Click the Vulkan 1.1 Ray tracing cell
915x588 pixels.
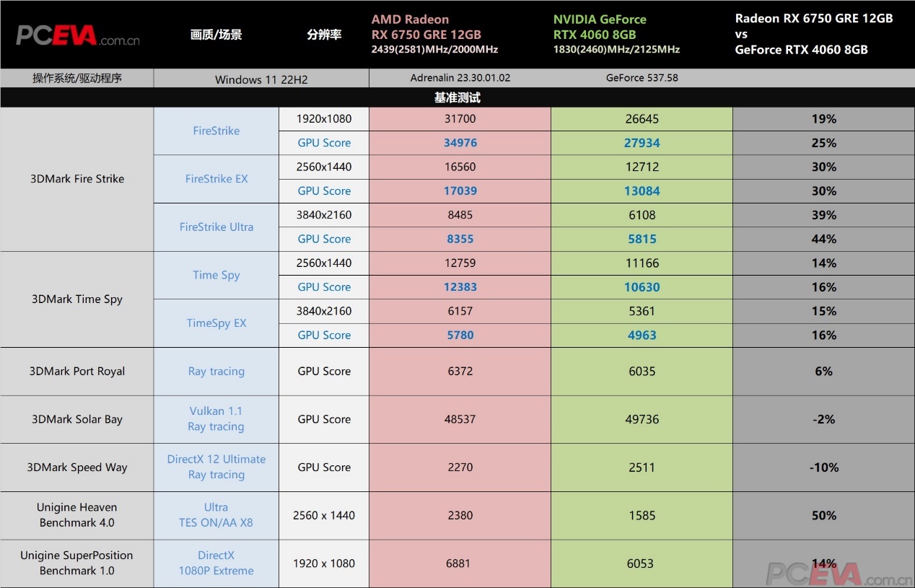tap(216, 419)
